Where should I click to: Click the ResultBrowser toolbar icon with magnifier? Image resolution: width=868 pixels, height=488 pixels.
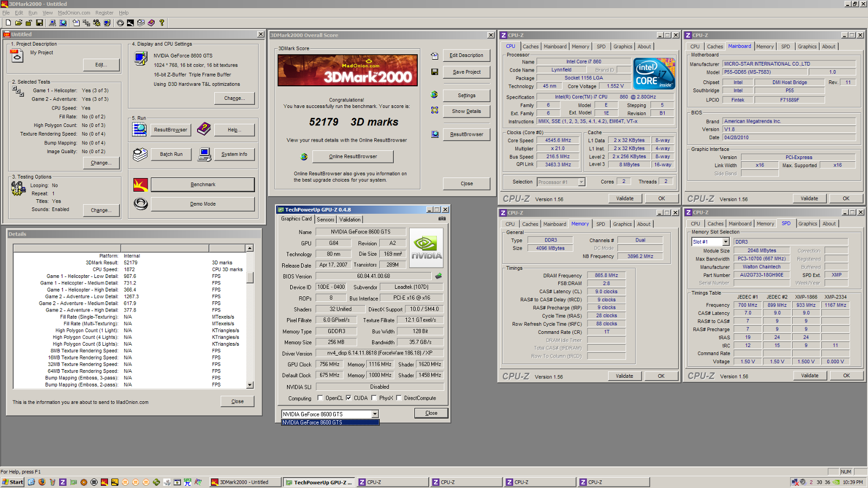pos(63,23)
